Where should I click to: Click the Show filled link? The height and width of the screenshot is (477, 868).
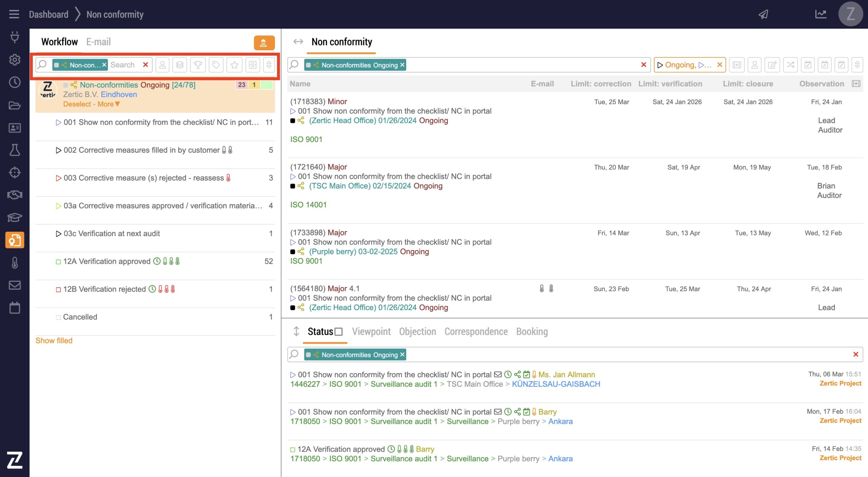[54, 340]
